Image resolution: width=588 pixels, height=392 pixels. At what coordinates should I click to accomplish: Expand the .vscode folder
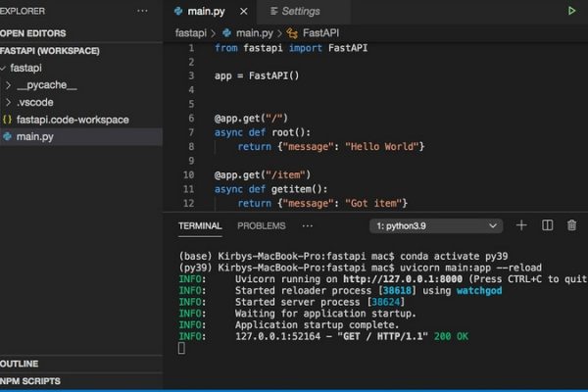(8, 102)
